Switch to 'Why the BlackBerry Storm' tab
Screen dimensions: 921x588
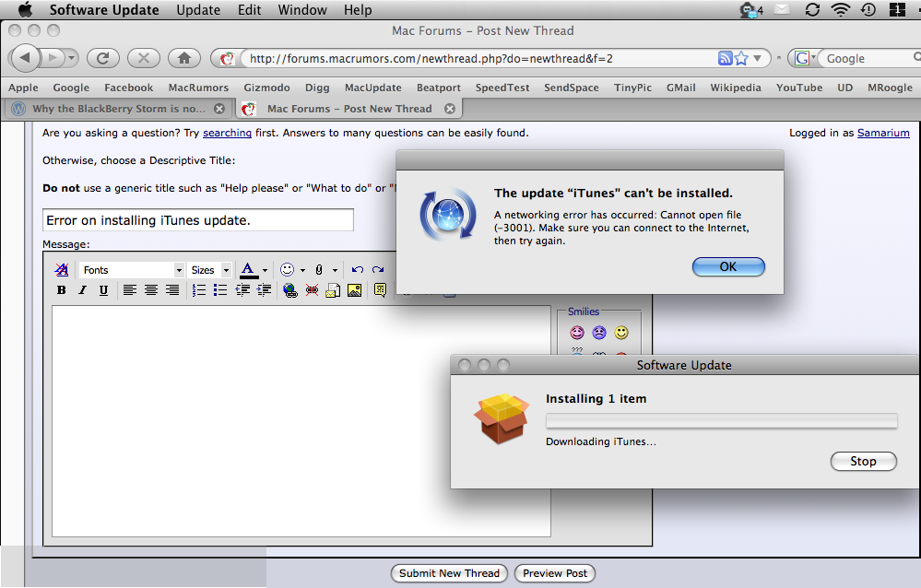(119, 109)
